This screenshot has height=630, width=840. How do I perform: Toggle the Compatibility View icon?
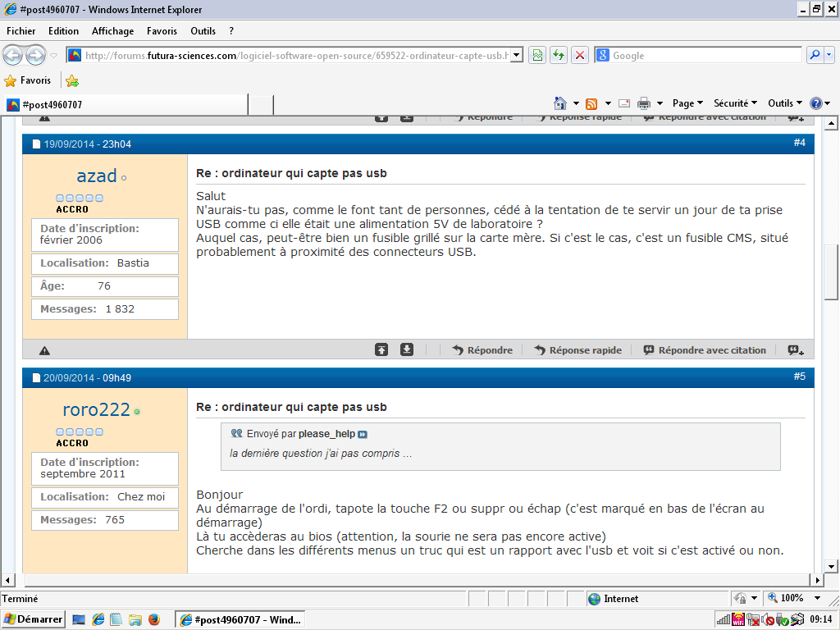(537, 55)
